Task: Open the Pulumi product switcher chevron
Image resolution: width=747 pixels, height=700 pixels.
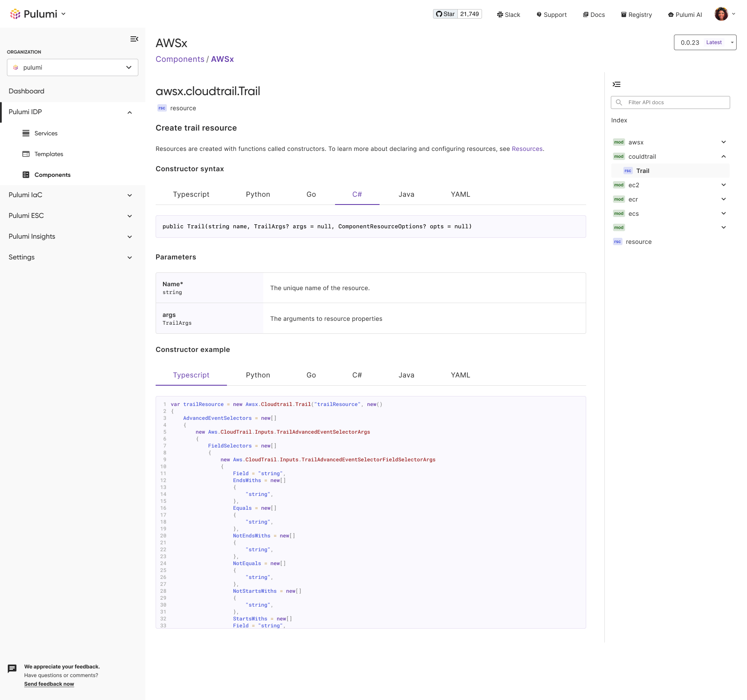Action: click(64, 14)
